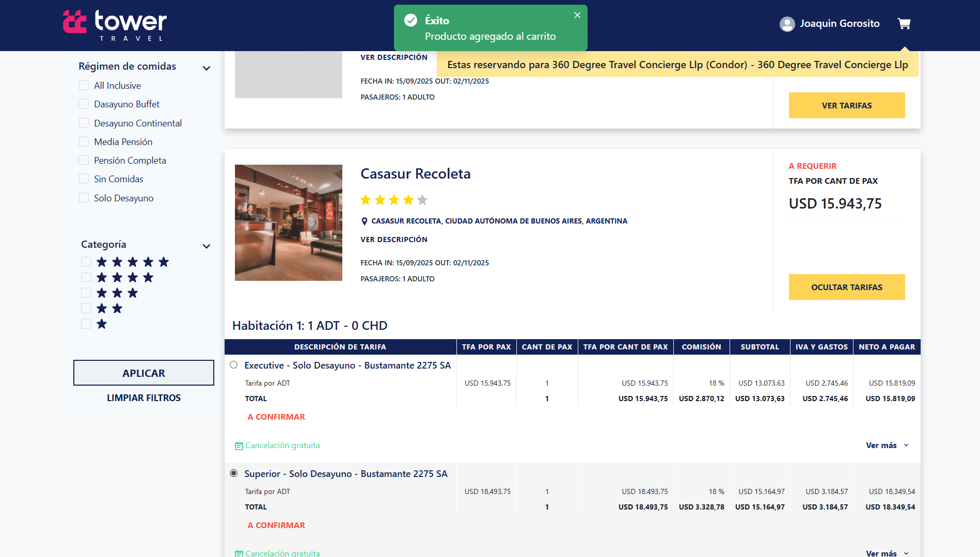Collapse the Categoría filter section

[x=207, y=246]
